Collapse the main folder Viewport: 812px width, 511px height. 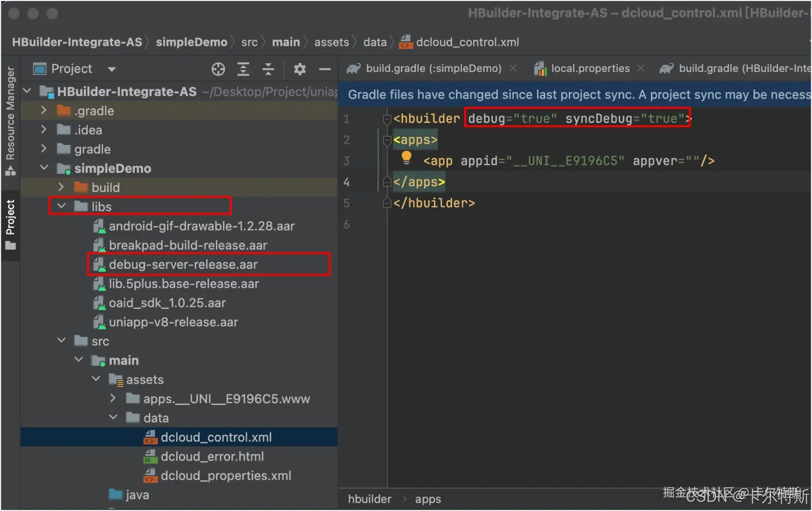78,360
